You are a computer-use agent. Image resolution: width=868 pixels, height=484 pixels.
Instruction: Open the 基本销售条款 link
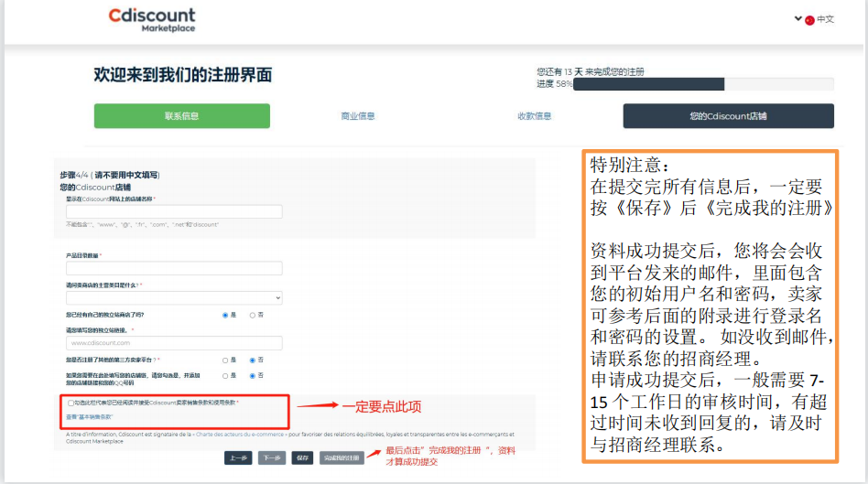[90, 417]
